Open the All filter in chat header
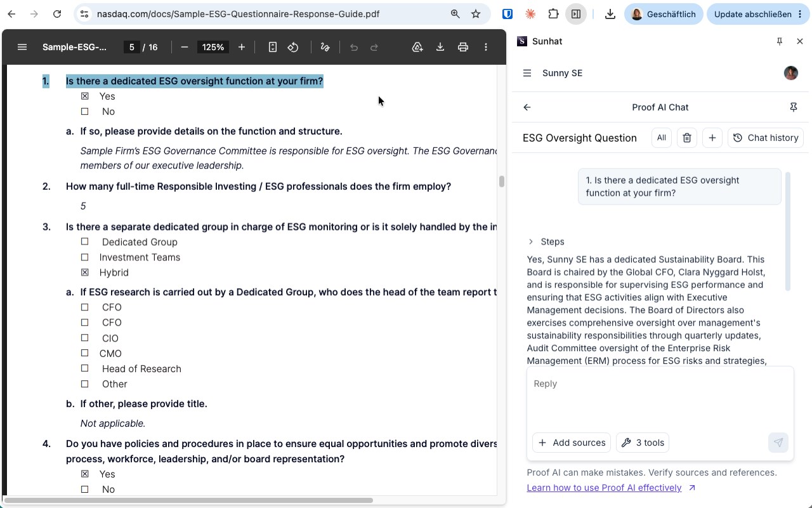Viewport: 812px width, 508px height. pyautogui.click(x=662, y=138)
